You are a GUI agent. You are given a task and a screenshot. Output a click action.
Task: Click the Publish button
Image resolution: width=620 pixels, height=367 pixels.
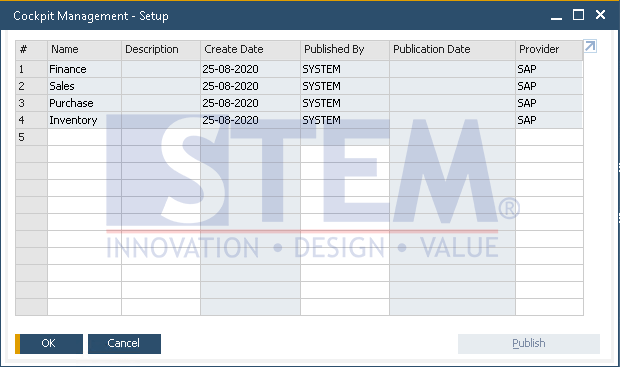click(529, 344)
